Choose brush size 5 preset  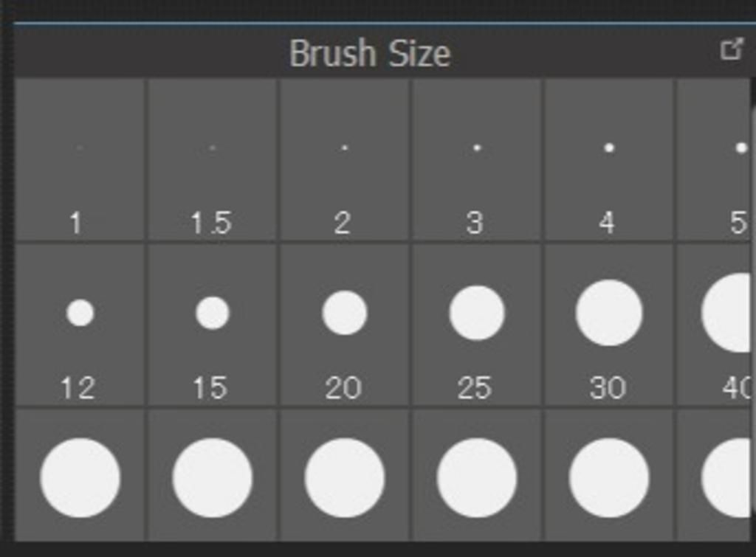click(714, 159)
